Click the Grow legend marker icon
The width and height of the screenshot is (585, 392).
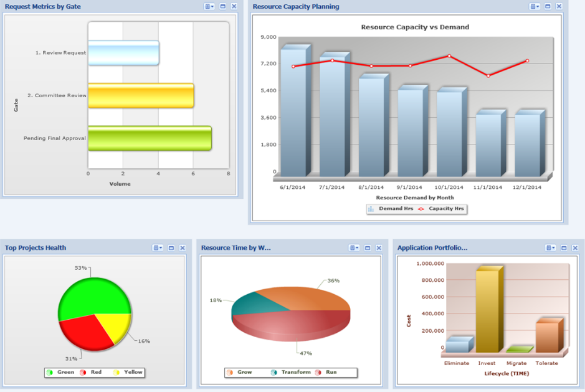pos(229,372)
